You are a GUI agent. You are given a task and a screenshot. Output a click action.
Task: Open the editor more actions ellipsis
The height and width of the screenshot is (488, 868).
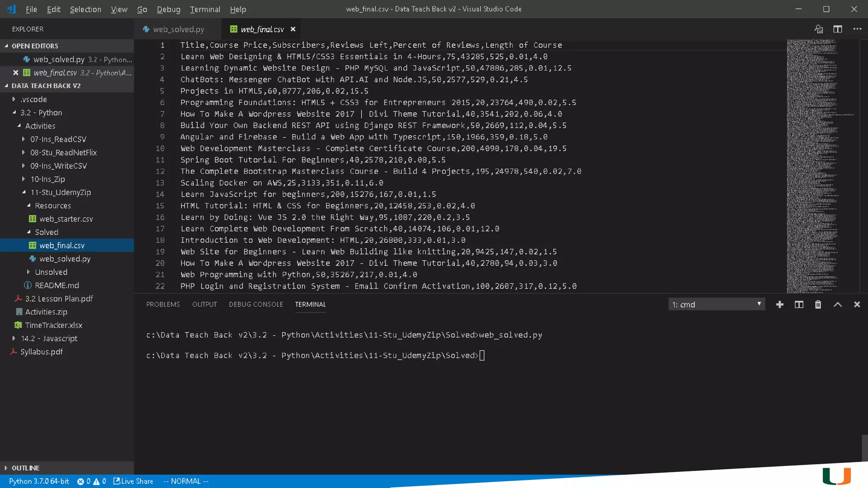857,29
